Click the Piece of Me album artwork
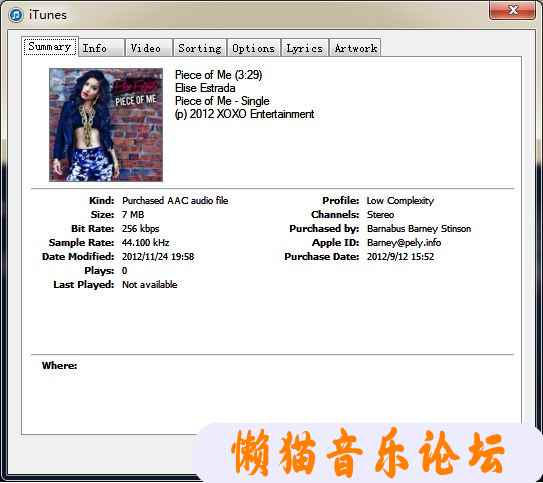 (x=106, y=125)
